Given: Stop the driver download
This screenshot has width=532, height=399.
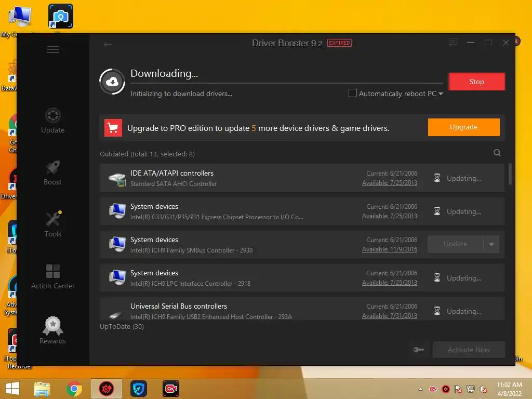Looking at the screenshot, I should pyautogui.click(x=476, y=82).
